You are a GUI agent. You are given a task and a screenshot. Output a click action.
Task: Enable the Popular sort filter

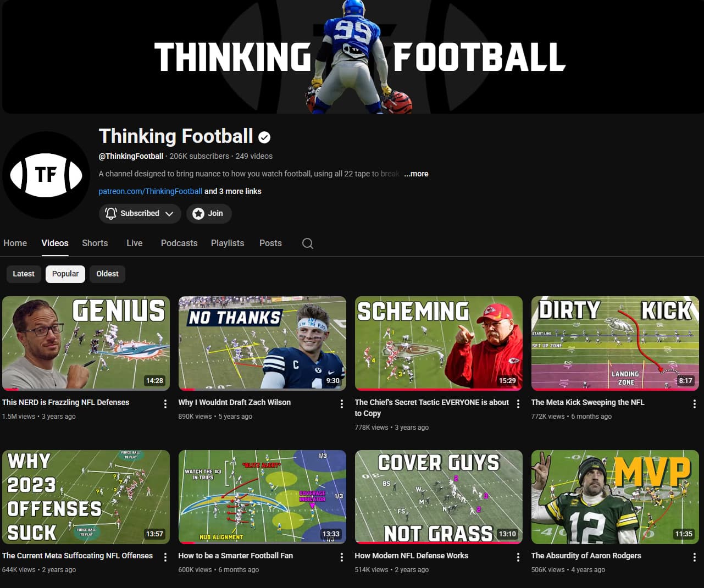65,274
